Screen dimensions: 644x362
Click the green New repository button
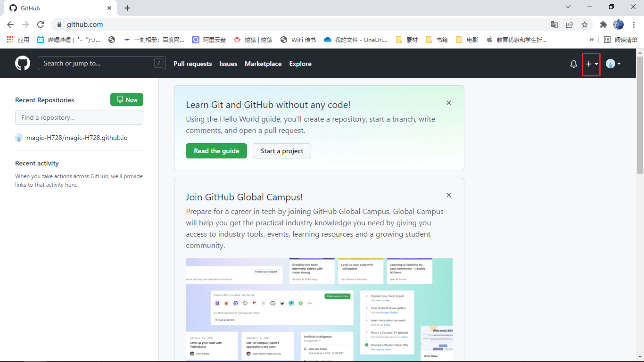[127, 99]
